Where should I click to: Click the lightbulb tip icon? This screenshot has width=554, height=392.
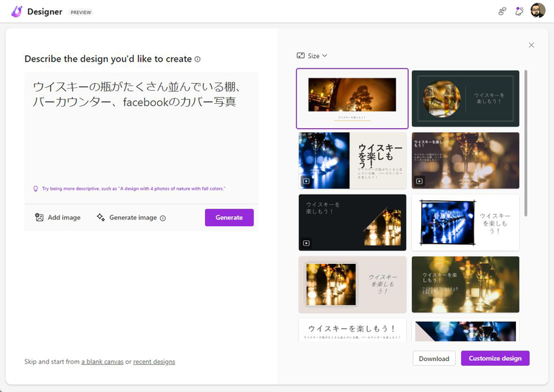tap(35, 189)
